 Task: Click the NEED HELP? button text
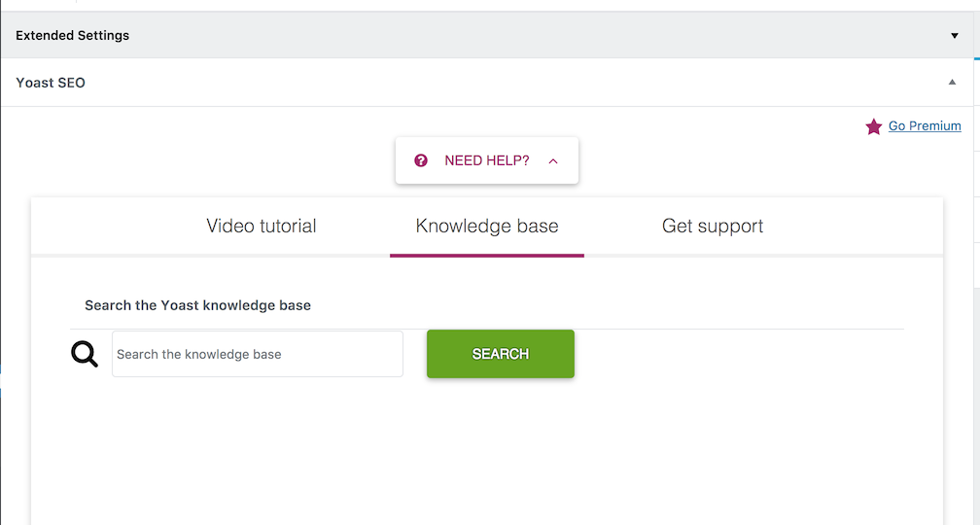(486, 160)
